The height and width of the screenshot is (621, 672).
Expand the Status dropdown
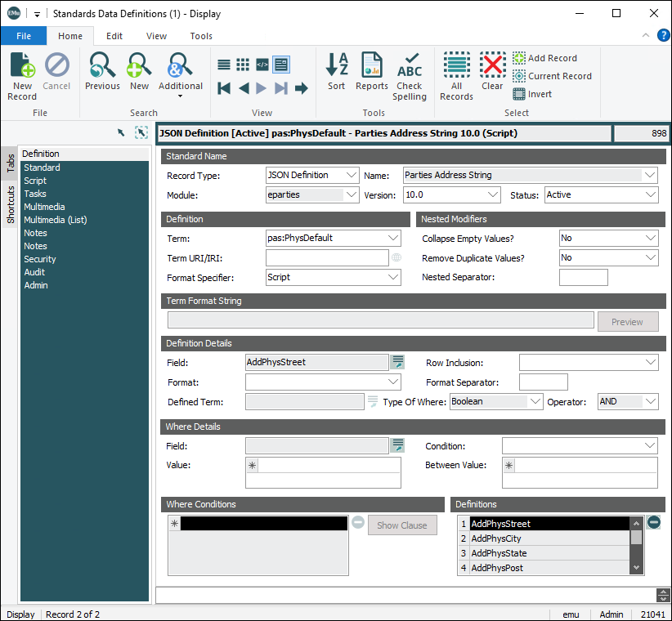click(x=650, y=195)
